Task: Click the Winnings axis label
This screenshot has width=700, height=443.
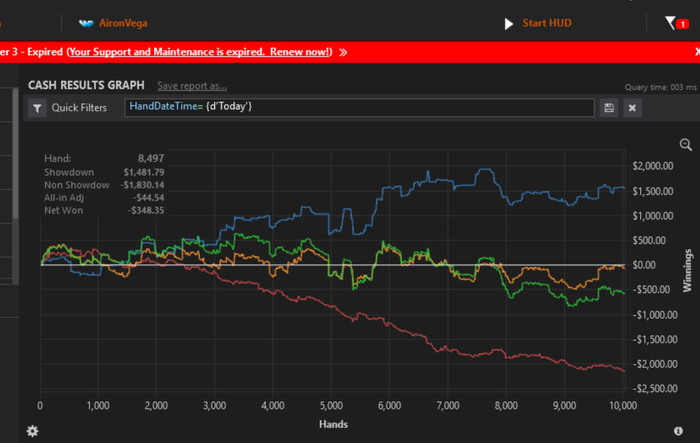Action: pos(688,271)
